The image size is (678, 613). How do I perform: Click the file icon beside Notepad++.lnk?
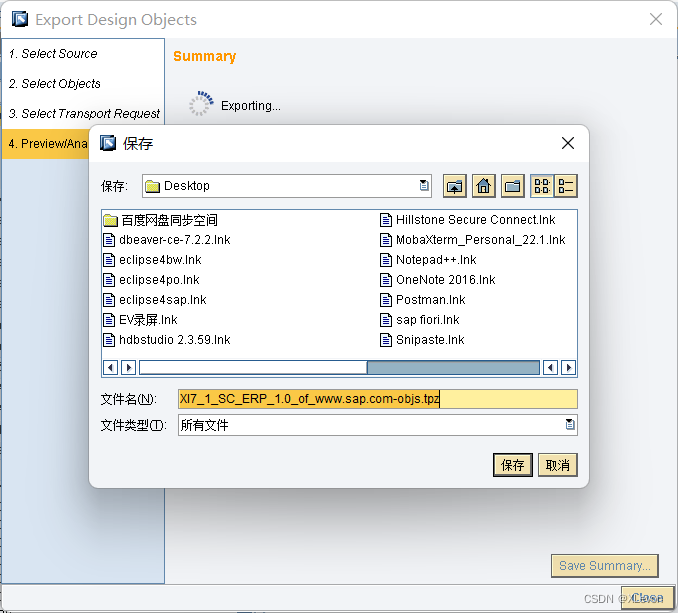[386, 260]
